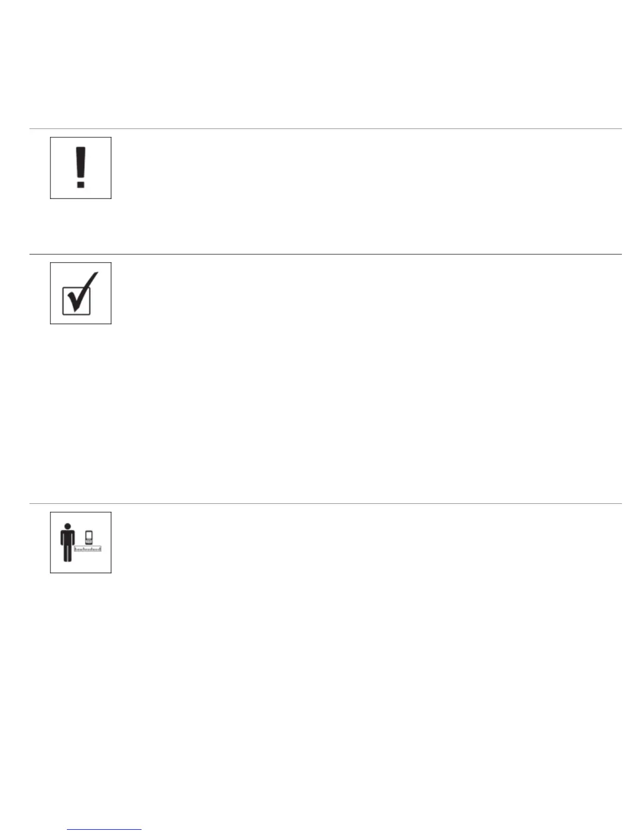Image resolution: width=644 pixels, height=834 pixels.
Task: Toggle the checked checkbox square
Action: [x=77, y=301]
